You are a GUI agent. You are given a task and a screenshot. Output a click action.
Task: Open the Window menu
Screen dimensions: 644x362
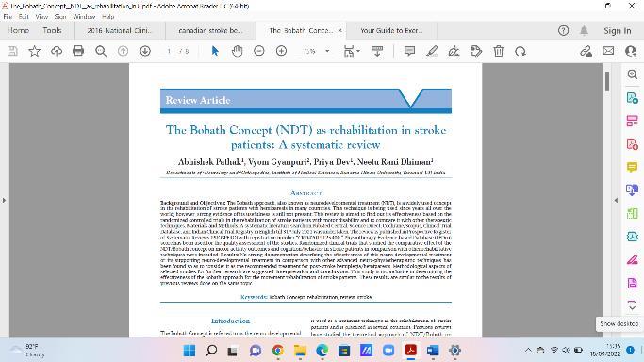point(84,17)
